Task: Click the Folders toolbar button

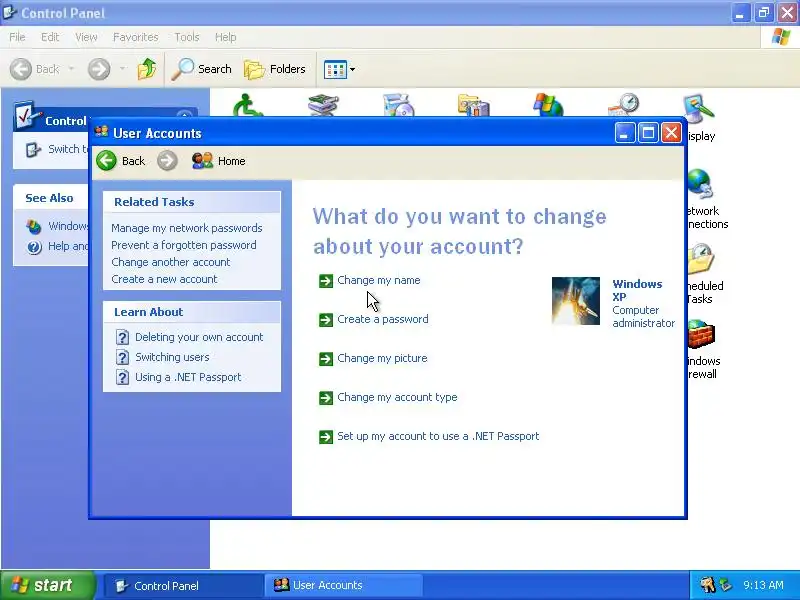Action: click(275, 69)
